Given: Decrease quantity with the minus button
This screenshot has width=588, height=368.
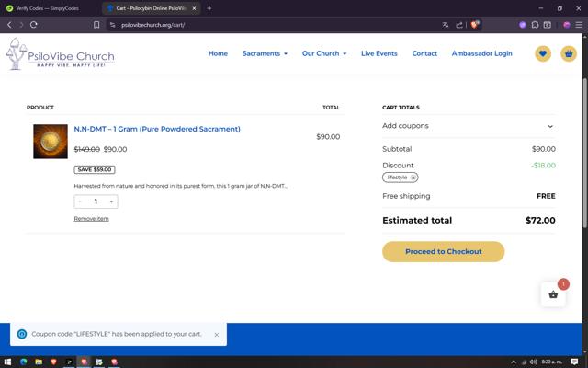Looking at the screenshot, I should (x=80, y=202).
